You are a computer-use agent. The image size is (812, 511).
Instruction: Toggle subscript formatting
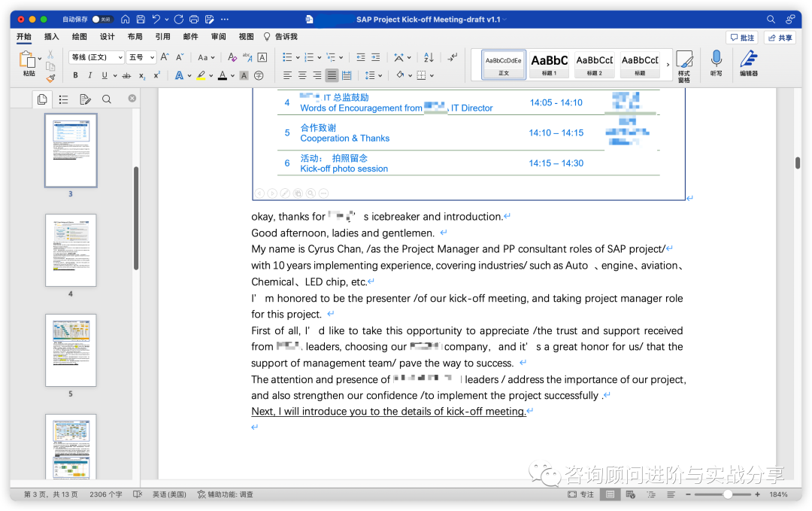coord(142,76)
